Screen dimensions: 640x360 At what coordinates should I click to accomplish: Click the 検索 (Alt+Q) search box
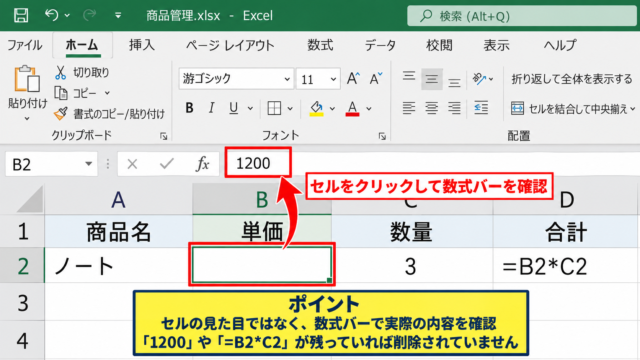click(522, 16)
